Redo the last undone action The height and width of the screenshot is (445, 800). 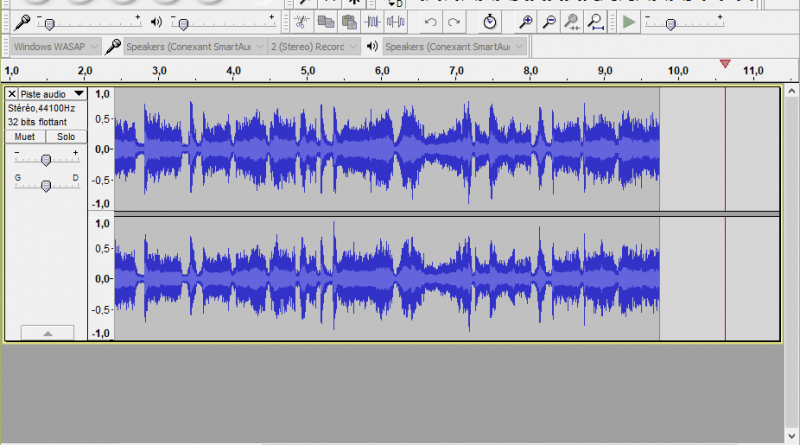(455, 21)
